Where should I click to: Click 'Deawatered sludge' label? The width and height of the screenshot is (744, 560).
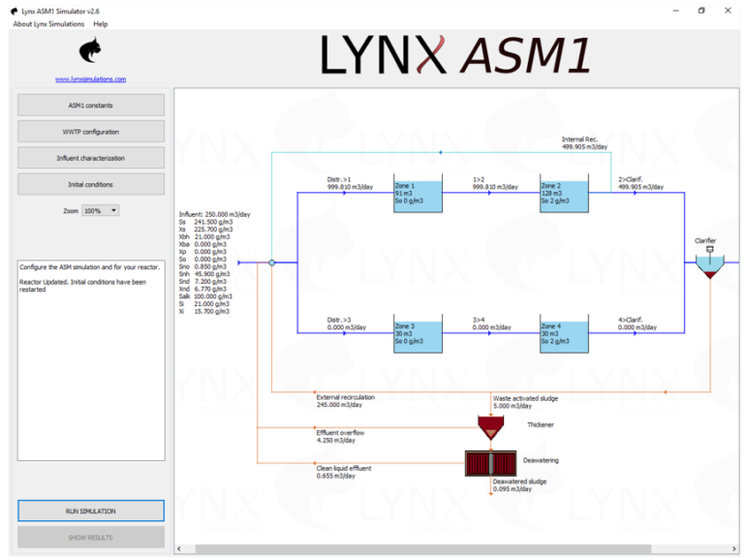tap(519, 485)
